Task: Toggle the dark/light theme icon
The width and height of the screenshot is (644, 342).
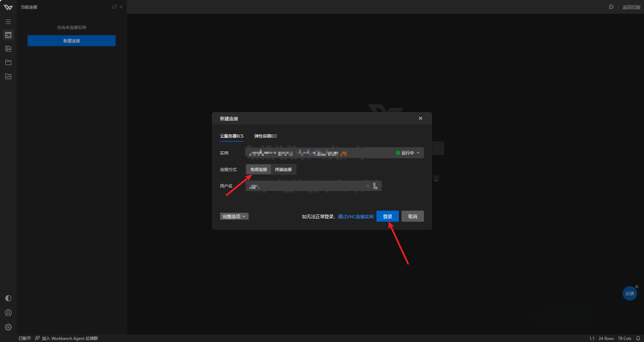Action: (x=8, y=298)
